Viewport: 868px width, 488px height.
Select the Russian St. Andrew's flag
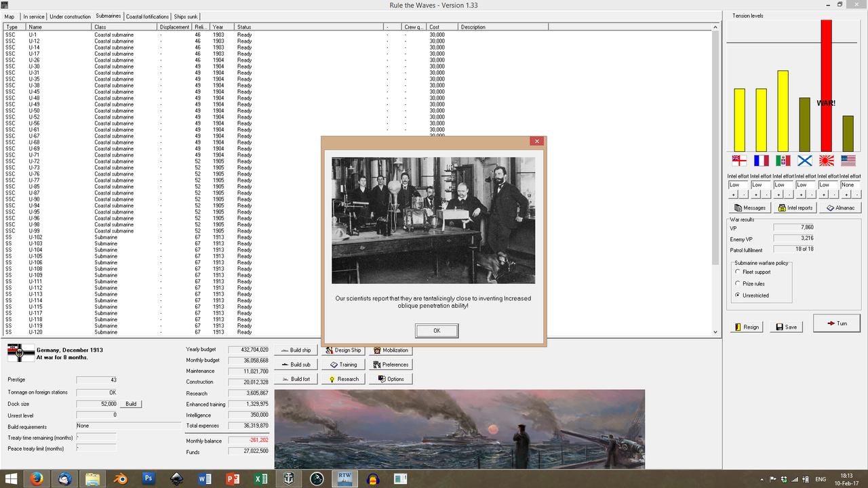[804, 161]
